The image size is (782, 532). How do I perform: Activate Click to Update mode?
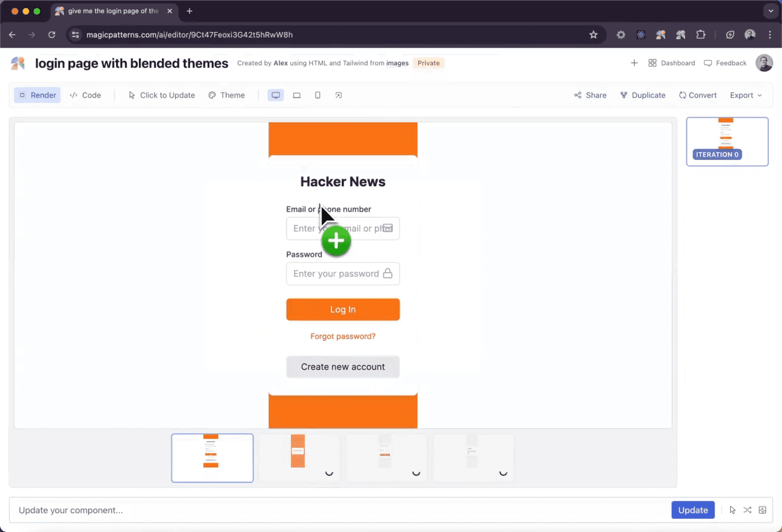(x=162, y=95)
